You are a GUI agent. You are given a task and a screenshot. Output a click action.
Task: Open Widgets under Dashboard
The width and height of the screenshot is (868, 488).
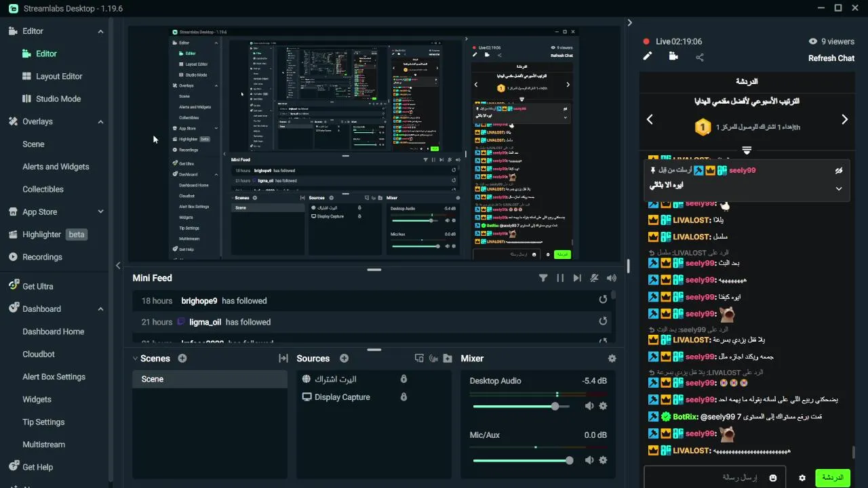click(x=37, y=400)
